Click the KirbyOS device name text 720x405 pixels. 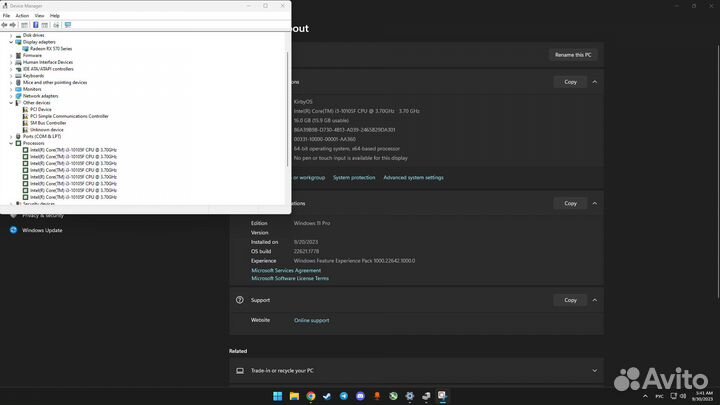click(x=303, y=101)
